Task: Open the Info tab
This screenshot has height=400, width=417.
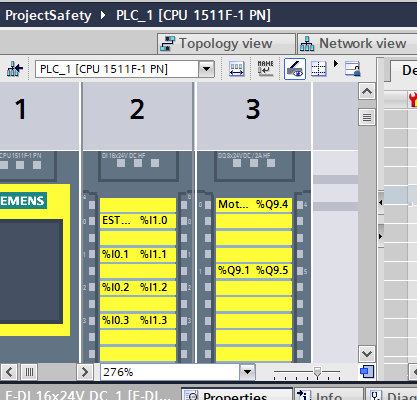Action: pyautogui.click(x=329, y=394)
